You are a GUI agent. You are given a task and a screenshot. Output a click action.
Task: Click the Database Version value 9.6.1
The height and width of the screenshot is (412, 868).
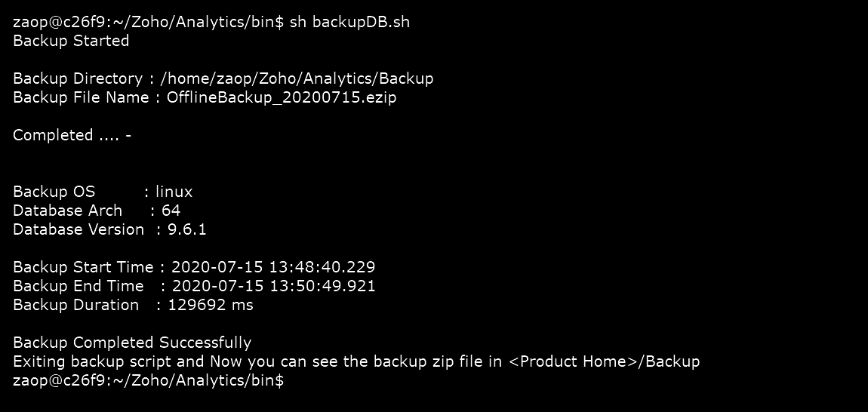pos(186,229)
